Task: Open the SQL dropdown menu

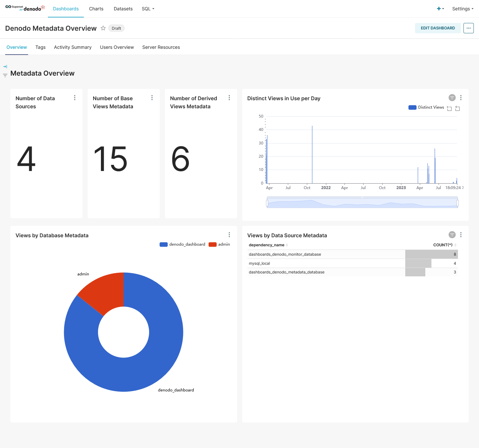Action: click(x=148, y=9)
